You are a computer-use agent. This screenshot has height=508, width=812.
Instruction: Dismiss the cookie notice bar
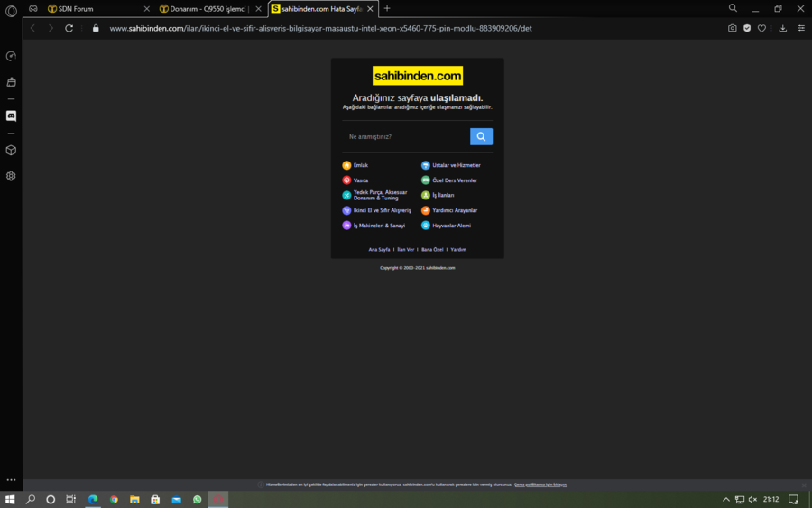(804, 485)
